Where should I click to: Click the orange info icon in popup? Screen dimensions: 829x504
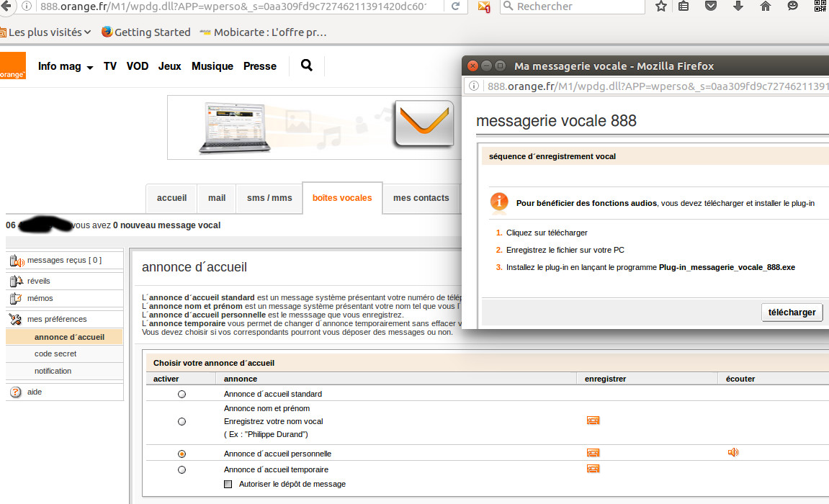pos(499,202)
